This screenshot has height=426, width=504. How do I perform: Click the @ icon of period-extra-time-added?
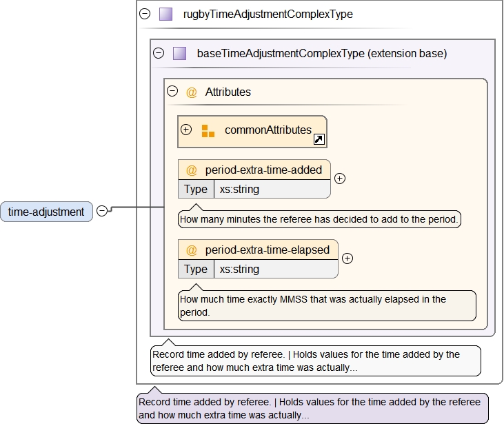192,170
